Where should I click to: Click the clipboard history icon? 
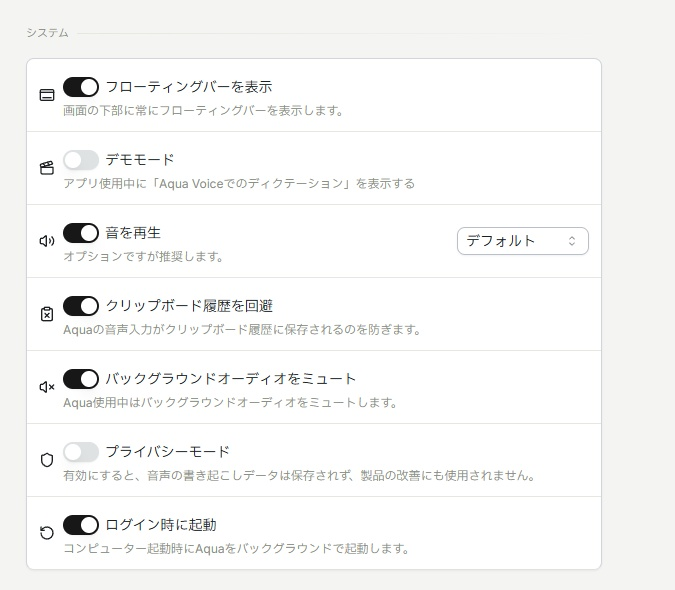[x=47, y=314]
